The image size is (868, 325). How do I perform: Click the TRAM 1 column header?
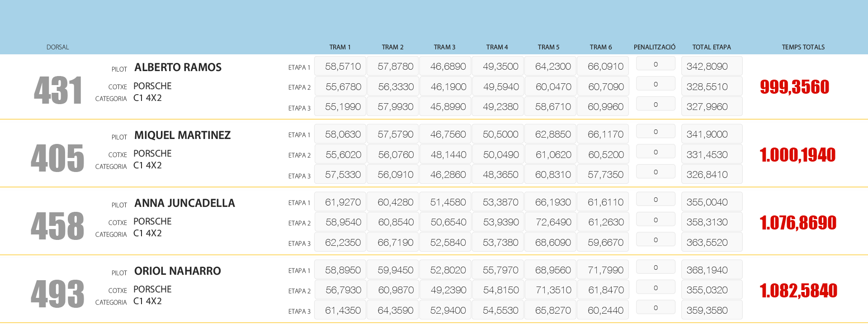[340, 47]
